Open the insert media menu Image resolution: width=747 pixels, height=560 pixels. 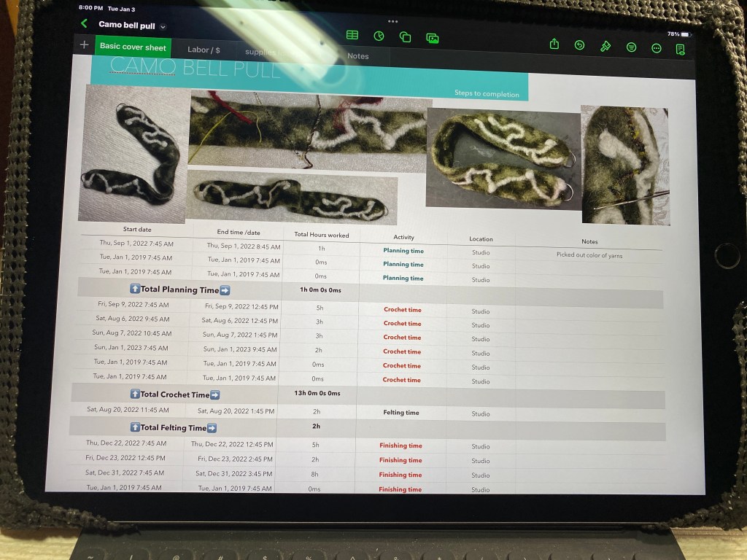click(x=433, y=38)
